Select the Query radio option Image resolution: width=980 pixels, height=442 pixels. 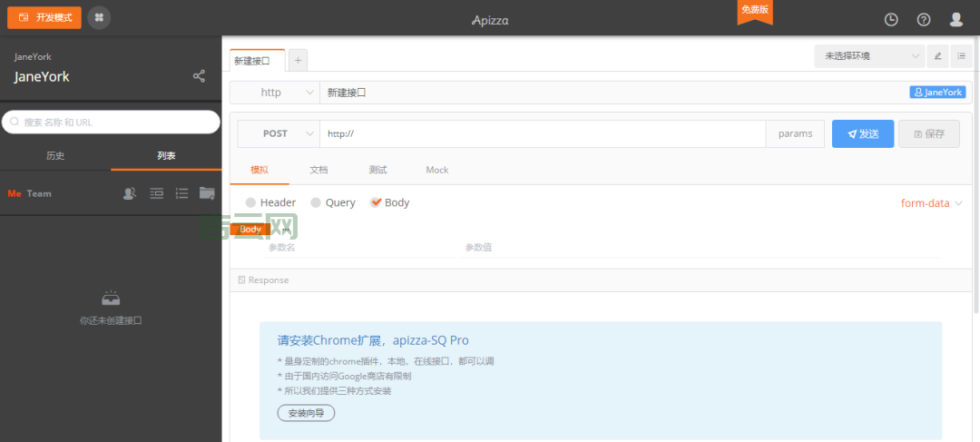click(316, 203)
